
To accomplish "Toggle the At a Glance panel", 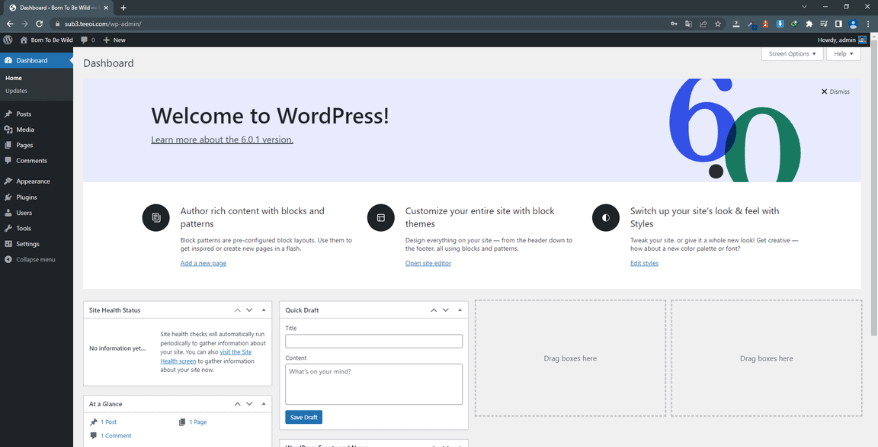I will click(264, 404).
